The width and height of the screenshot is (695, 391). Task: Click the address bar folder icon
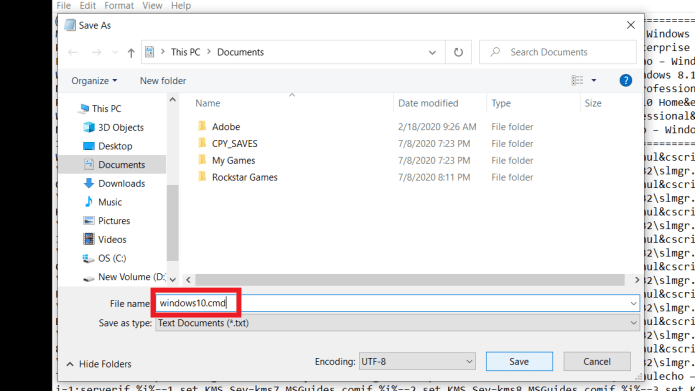149,52
